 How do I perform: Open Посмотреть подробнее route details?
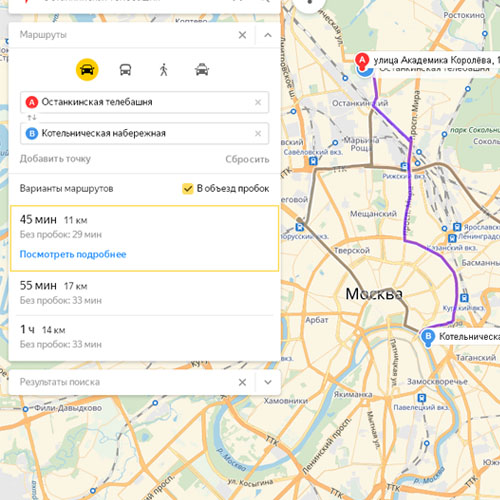[x=73, y=254]
